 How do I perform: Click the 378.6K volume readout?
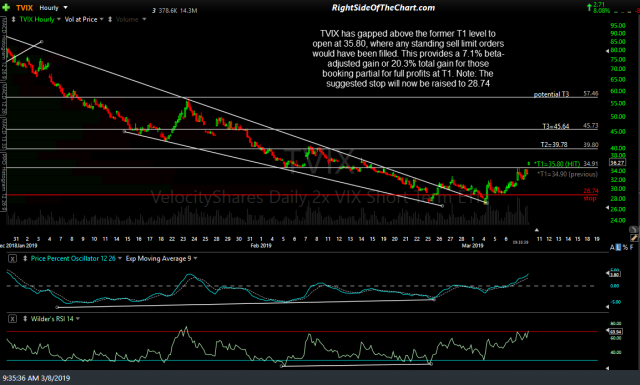coord(168,11)
